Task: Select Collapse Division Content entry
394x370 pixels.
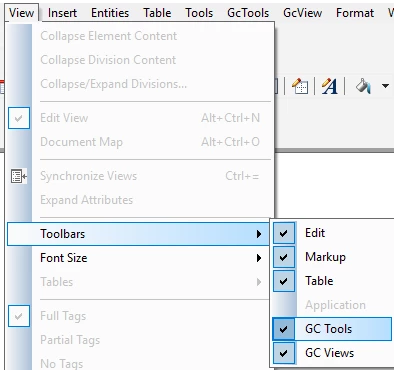Action: pyautogui.click(x=138, y=60)
